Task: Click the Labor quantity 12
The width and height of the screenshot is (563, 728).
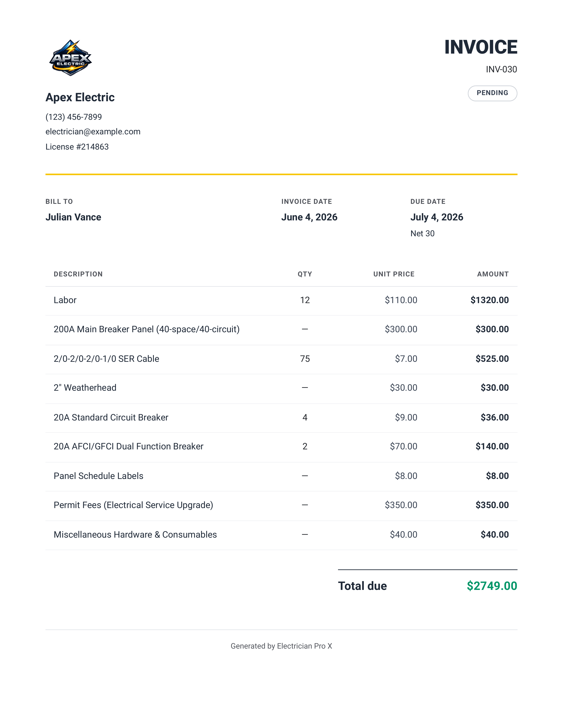Action: [305, 300]
